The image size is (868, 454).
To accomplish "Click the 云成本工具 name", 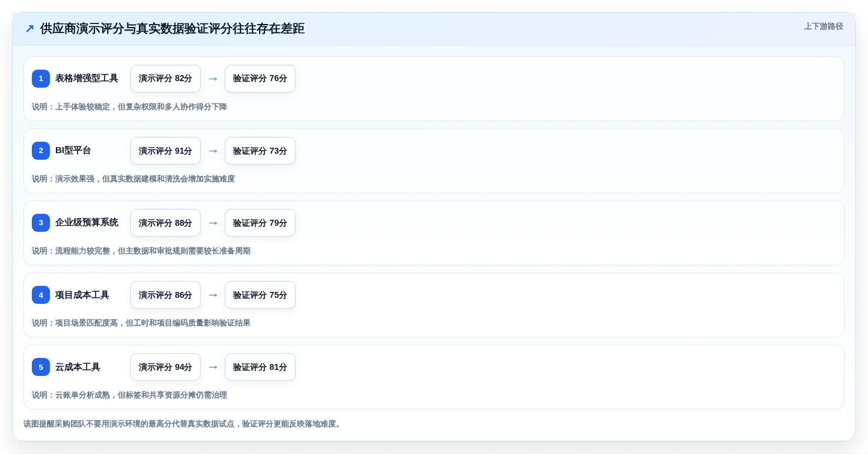I will [78, 367].
